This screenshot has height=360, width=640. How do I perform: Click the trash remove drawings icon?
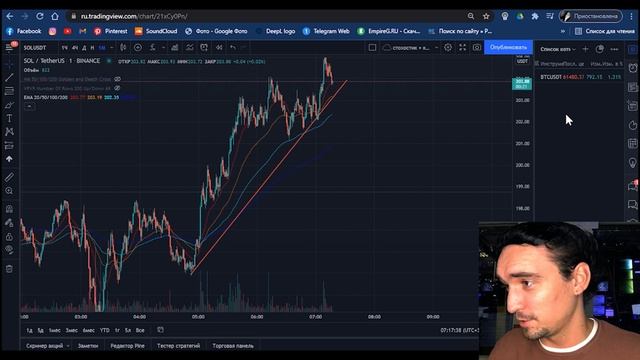click(x=9, y=269)
